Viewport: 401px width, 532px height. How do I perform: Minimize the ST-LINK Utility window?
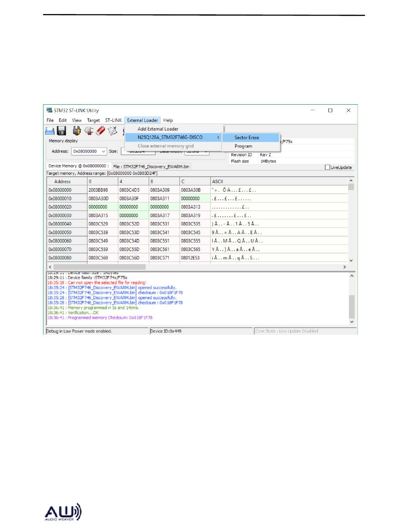tap(313, 110)
